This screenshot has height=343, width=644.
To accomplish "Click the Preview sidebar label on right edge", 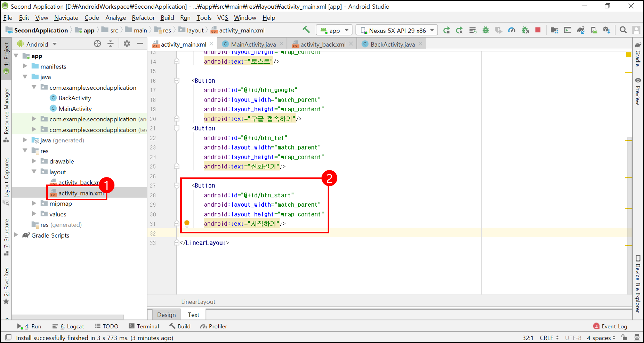I will coord(637,95).
